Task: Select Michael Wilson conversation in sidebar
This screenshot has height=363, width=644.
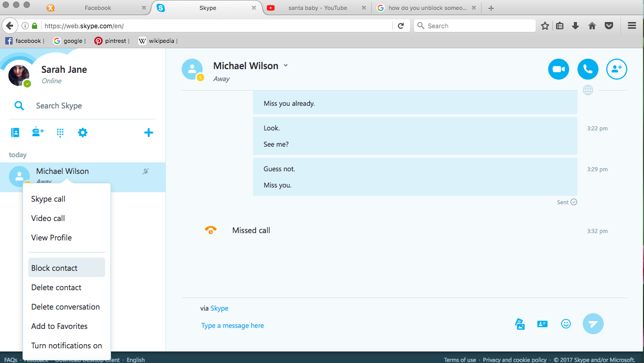Action: tap(83, 177)
